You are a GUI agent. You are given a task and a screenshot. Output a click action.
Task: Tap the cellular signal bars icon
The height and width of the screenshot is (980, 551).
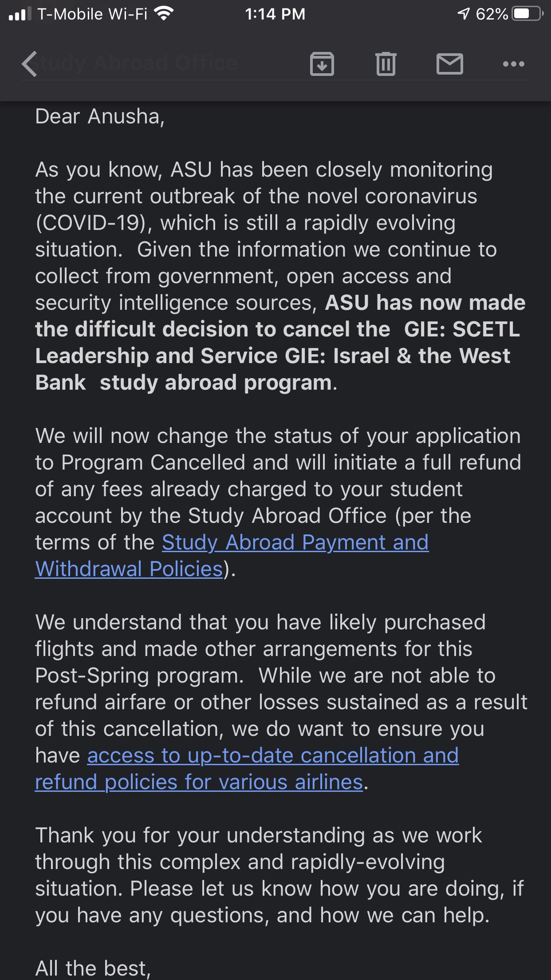[x=20, y=14]
